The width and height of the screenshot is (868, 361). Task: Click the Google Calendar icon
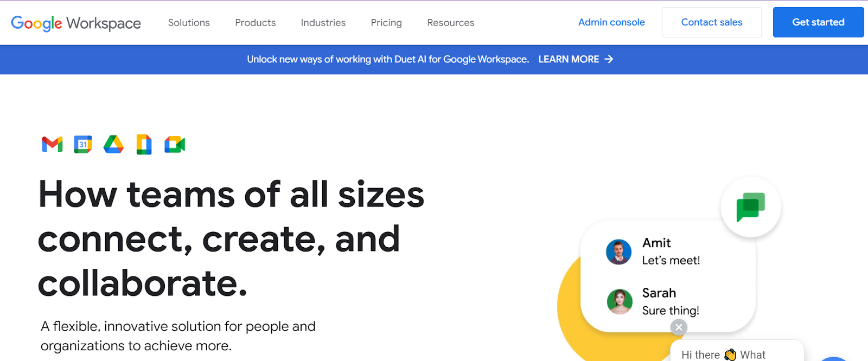(83, 144)
